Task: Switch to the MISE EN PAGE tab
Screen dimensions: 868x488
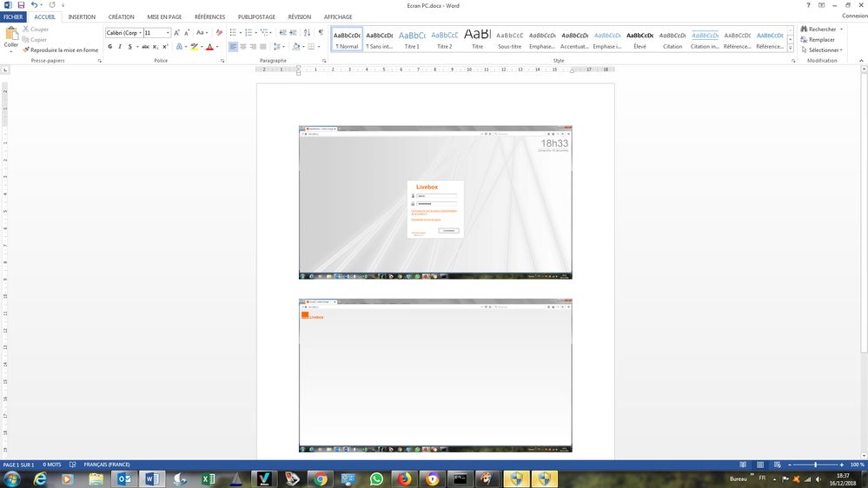Action: tap(164, 16)
